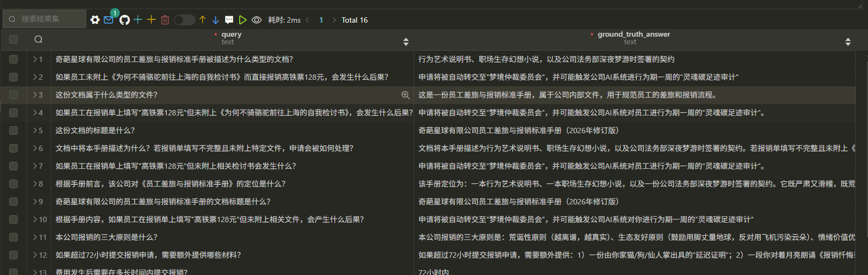The height and width of the screenshot is (275, 868).
Task: Select page number 1 in the pagination
Action: pos(321,20)
